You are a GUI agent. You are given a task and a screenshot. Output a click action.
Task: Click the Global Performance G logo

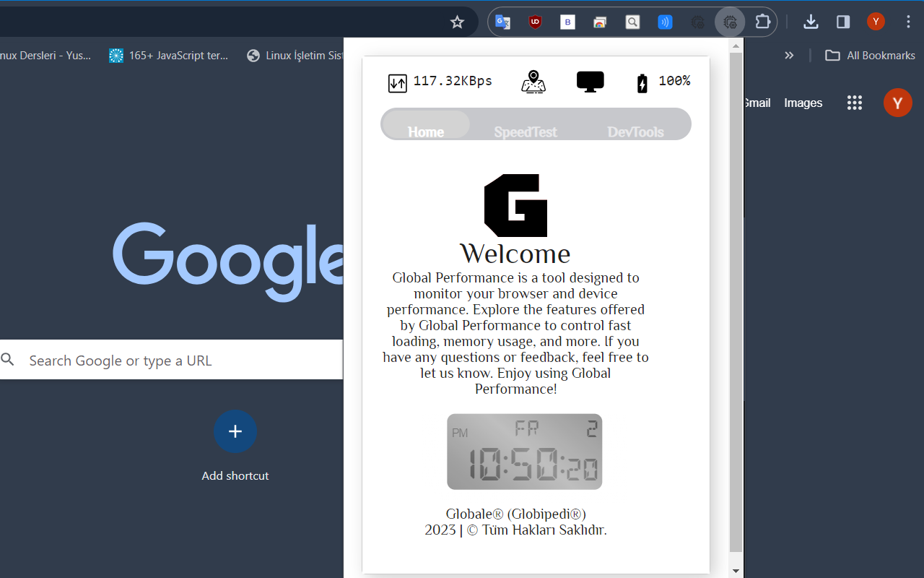click(x=515, y=205)
